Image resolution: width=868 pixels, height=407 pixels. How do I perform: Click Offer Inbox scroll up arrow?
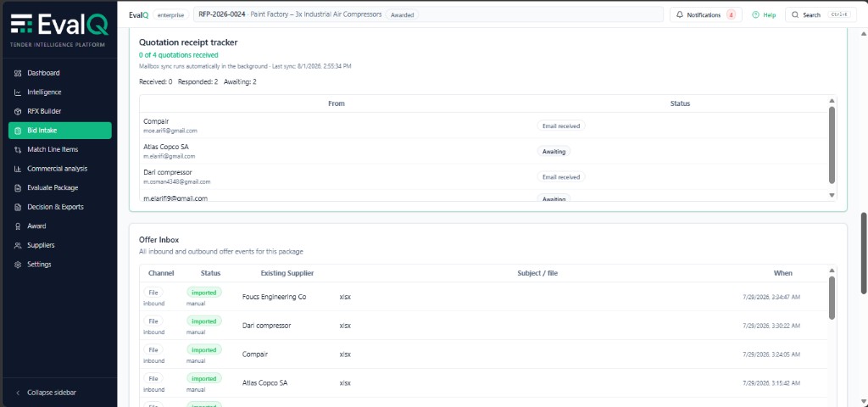[832, 270]
